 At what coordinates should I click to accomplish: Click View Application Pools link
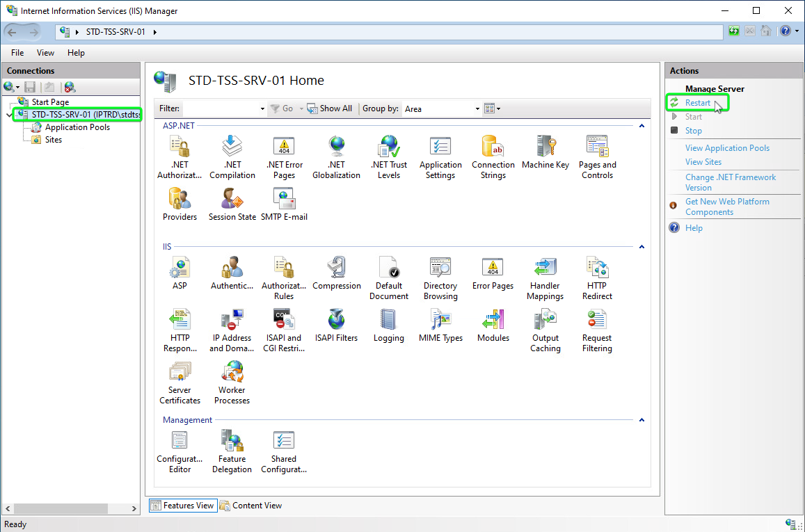point(727,147)
